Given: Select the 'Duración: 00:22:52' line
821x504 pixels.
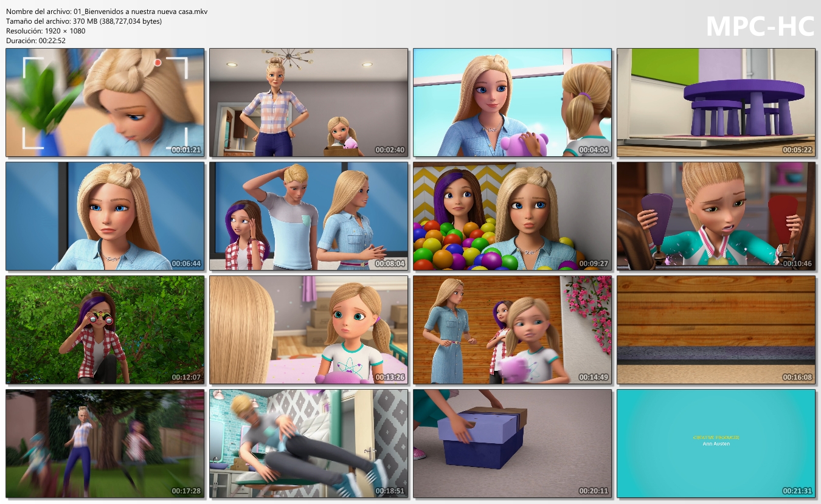Looking at the screenshot, I should (36, 41).
